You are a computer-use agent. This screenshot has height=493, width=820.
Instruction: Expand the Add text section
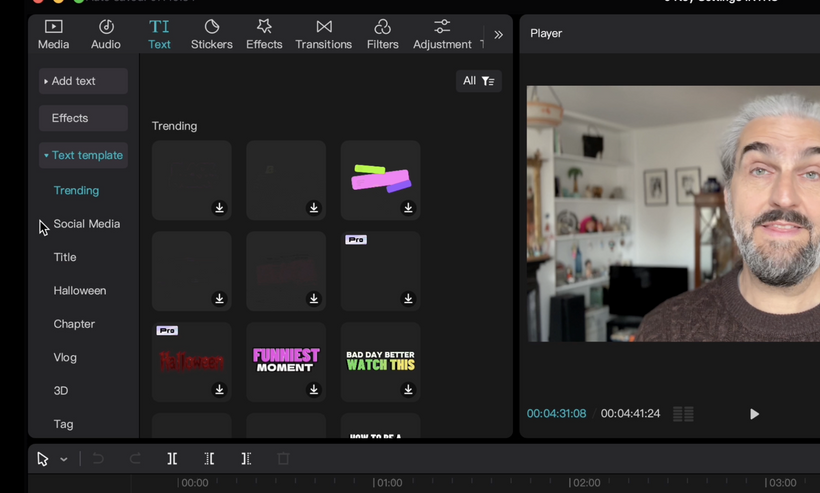tap(83, 81)
